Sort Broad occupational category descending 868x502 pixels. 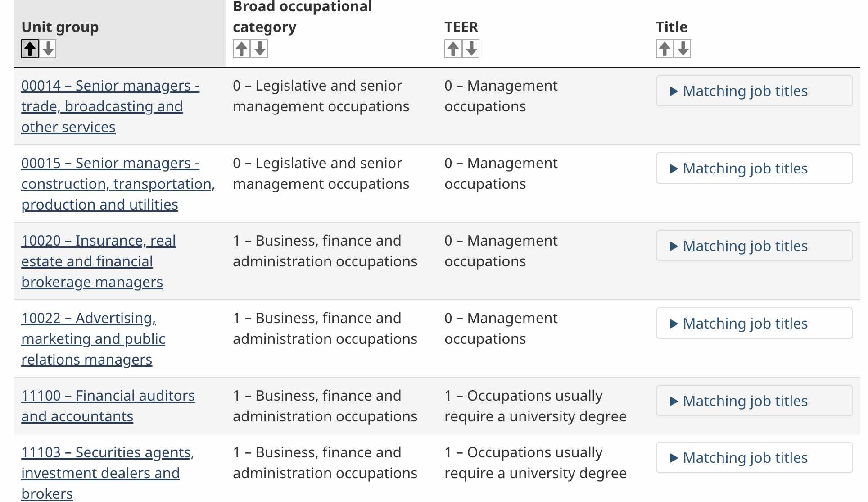click(260, 49)
